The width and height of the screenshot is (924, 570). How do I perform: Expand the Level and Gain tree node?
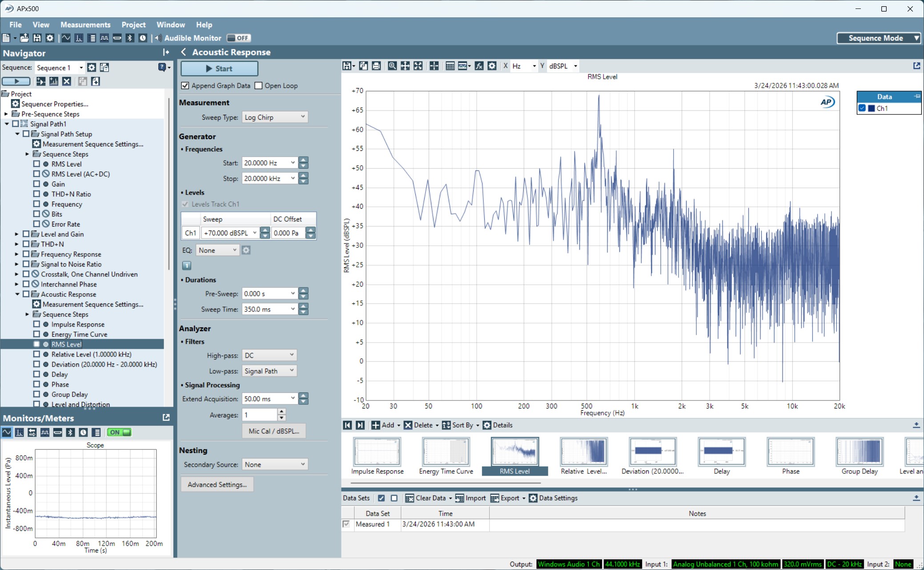pyautogui.click(x=16, y=234)
